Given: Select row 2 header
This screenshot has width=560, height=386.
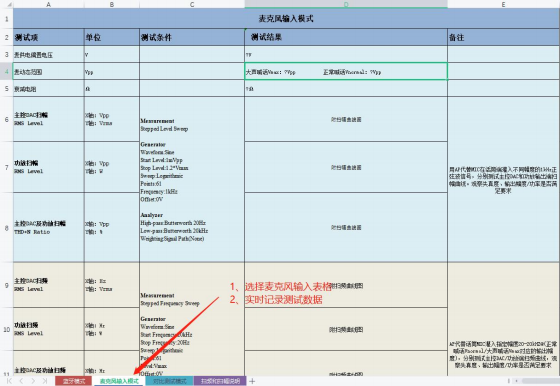Looking at the screenshot, I should click(x=6, y=37).
